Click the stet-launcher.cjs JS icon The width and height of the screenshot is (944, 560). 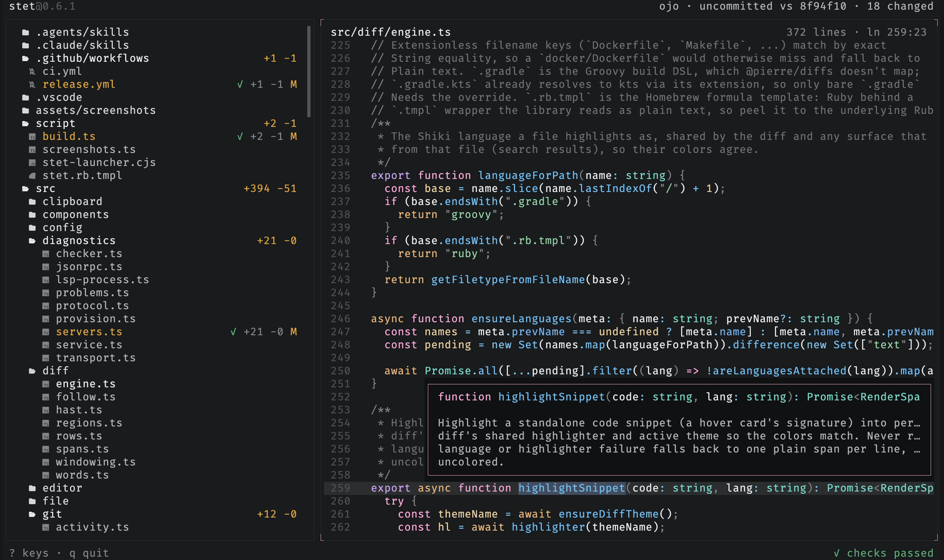click(x=32, y=162)
